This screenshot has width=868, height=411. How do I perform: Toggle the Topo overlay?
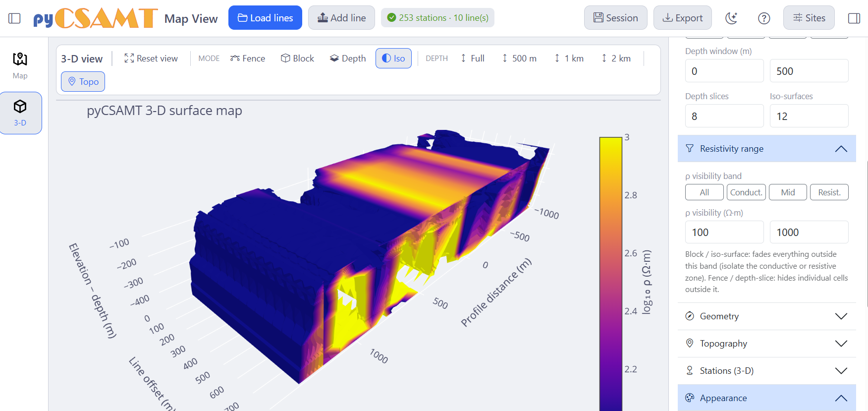tap(83, 82)
